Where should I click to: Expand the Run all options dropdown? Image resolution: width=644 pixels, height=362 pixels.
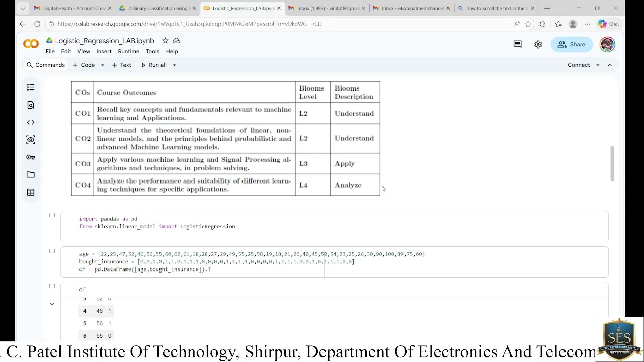[x=174, y=65]
